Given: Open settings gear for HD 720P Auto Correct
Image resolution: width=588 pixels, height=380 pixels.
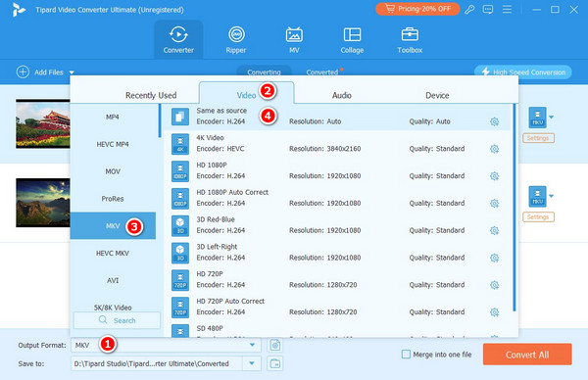Looking at the screenshot, I should point(495,312).
